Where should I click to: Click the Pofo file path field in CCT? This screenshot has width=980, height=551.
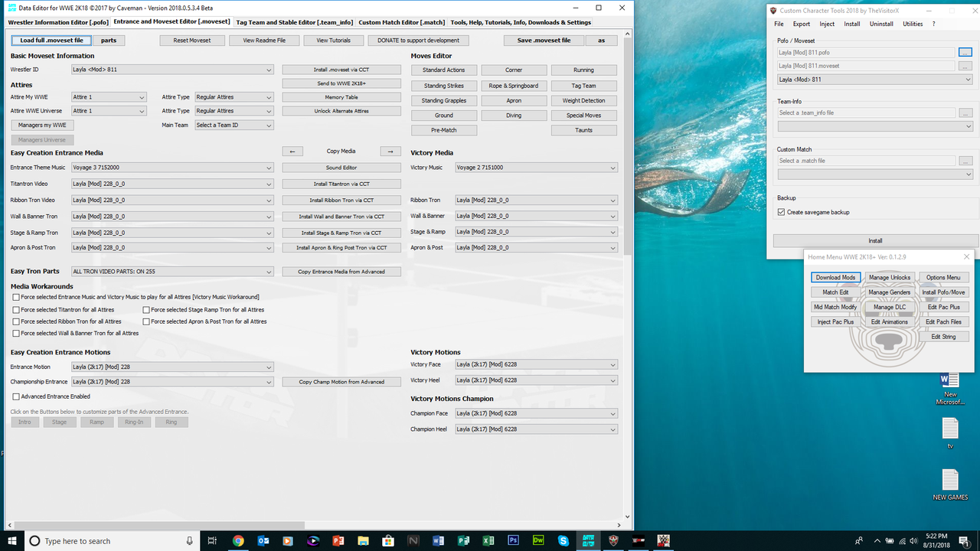[x=867, y=53]
